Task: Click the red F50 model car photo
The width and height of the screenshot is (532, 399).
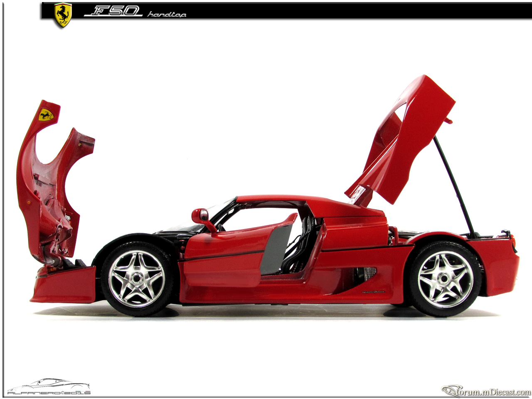Action: [268, 195]
